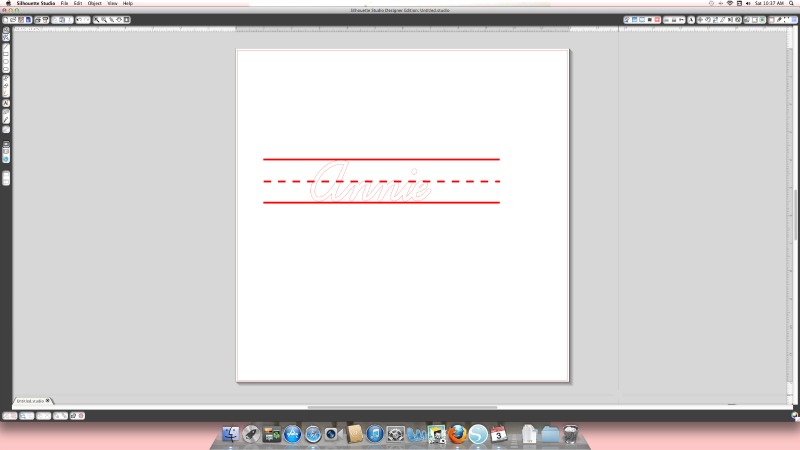Open the View menu
800x450 pixels.
[x=112, y=4]
